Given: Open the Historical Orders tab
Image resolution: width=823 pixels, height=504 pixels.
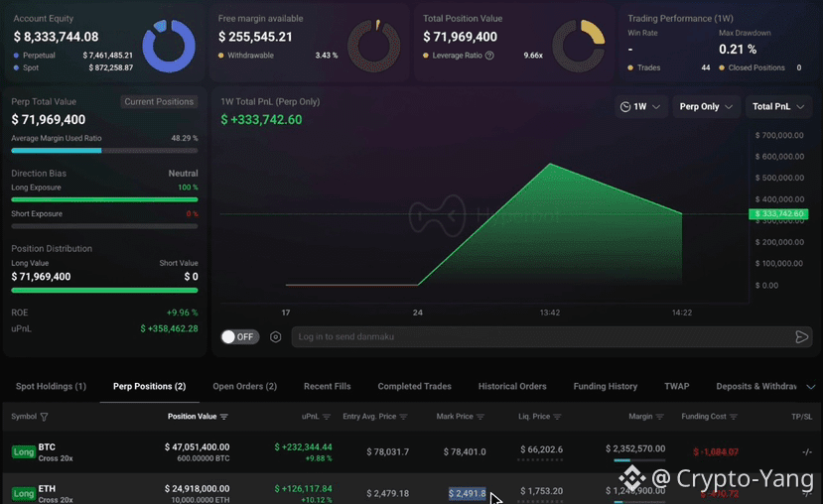Looking at the screenshot, I should (512, 387).
